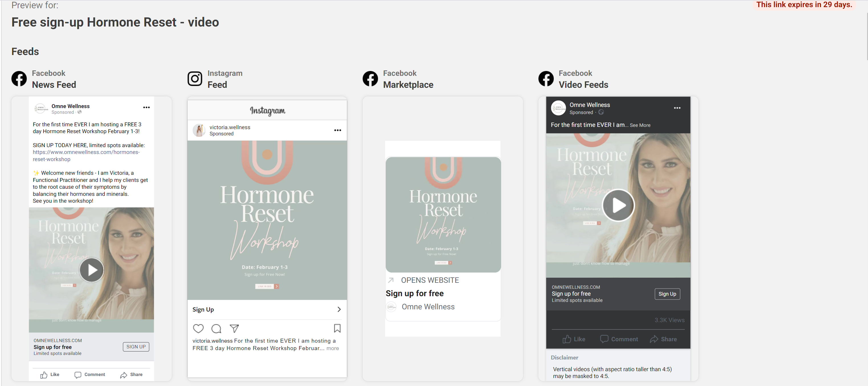Expand Instagram Sign Up chevron row

click(339, 309)
